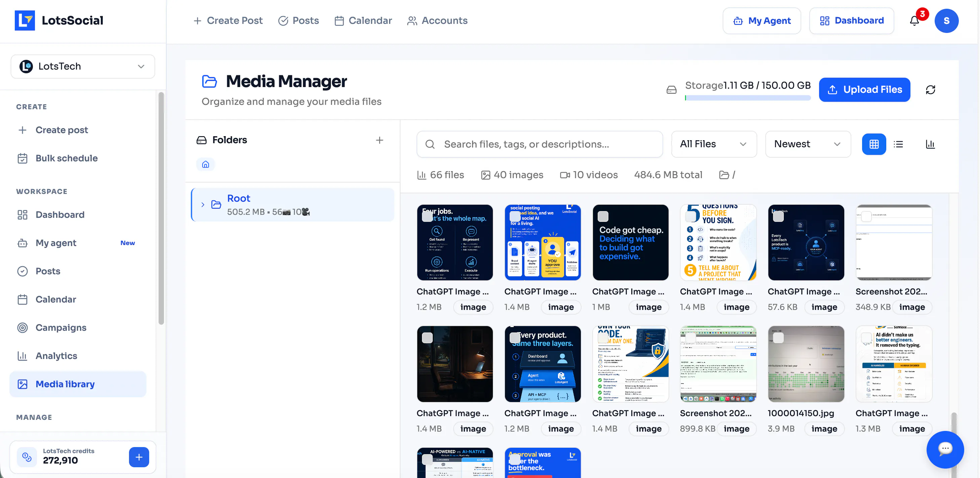Image resolution: width=980 pixels, height=478 pixels.
Task: Click the 40 images count icon
Action: tap(485, 175)
